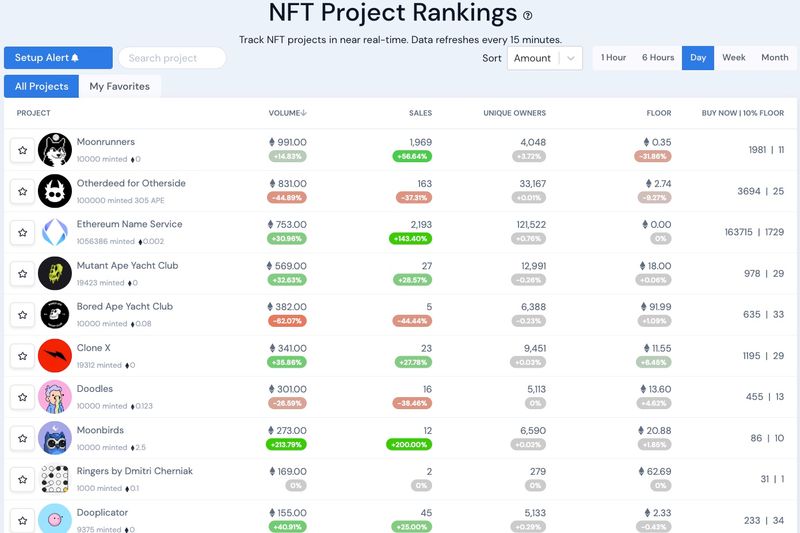Open the Dooplicator blue avatar
The image size is (800, 533).
[x=55, y=519]
